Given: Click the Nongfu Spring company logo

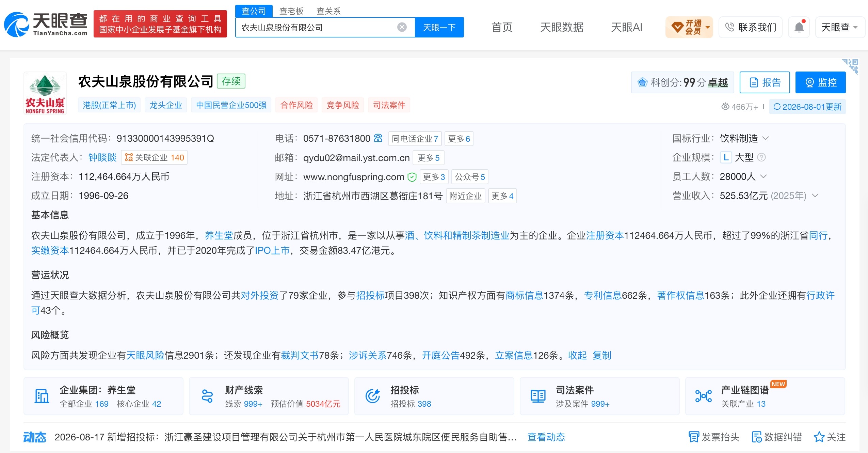Looking at the screenshot, I should (x=45, y=93).
